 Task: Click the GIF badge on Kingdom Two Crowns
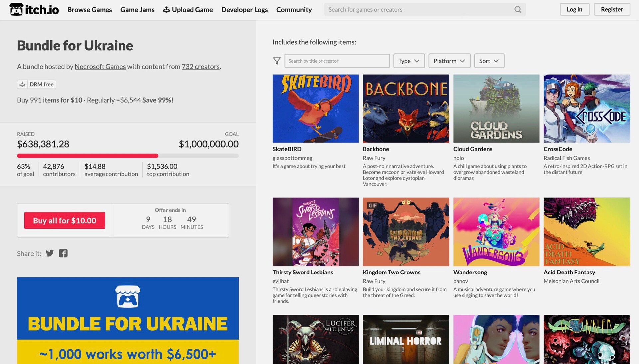pyautogui.click(x=372, y=205)
